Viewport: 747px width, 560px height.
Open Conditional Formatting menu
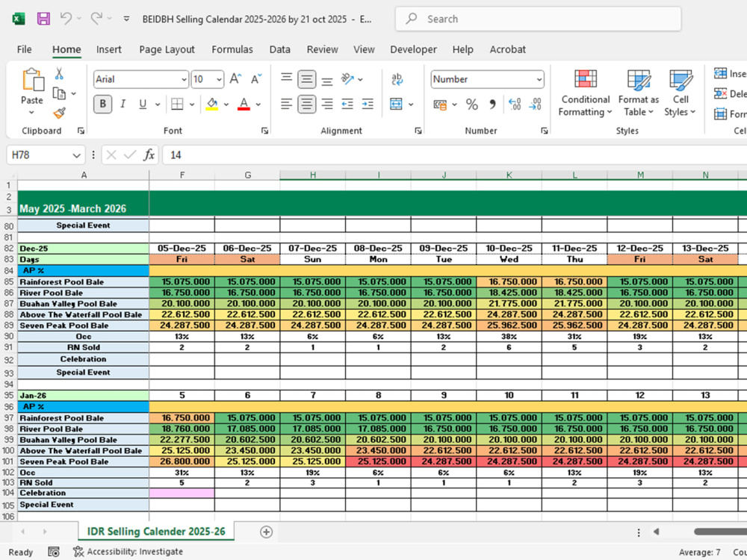585,93
